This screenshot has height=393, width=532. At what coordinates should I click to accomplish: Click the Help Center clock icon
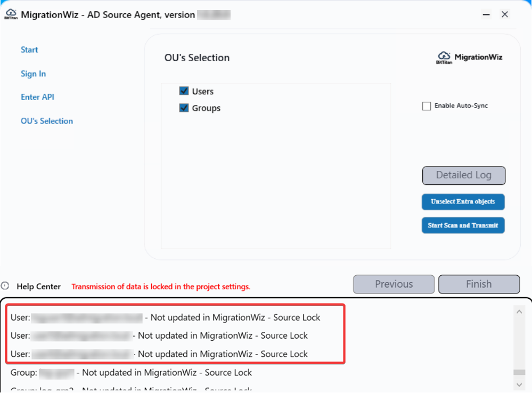5,286
